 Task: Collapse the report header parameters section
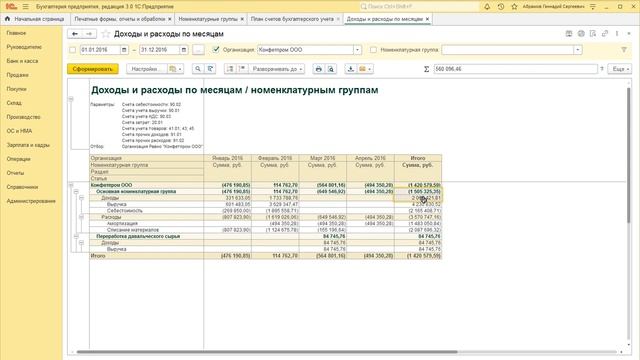[71, 99]
